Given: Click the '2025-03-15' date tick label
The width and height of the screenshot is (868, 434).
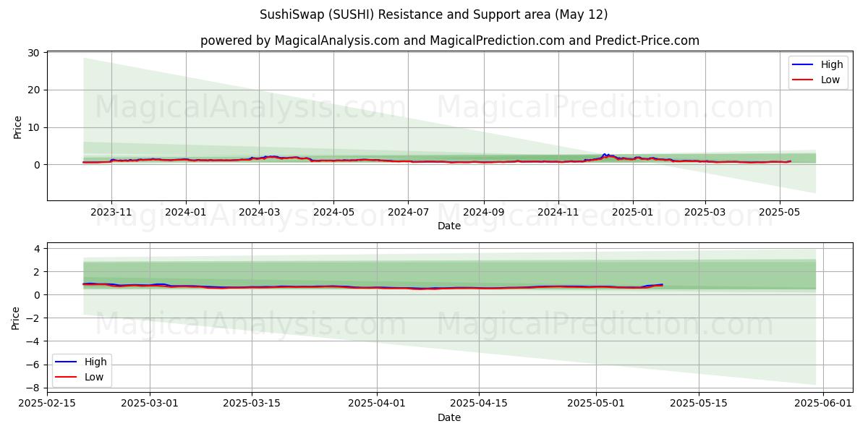Looking at the screenshot, I should click(252, 404).
